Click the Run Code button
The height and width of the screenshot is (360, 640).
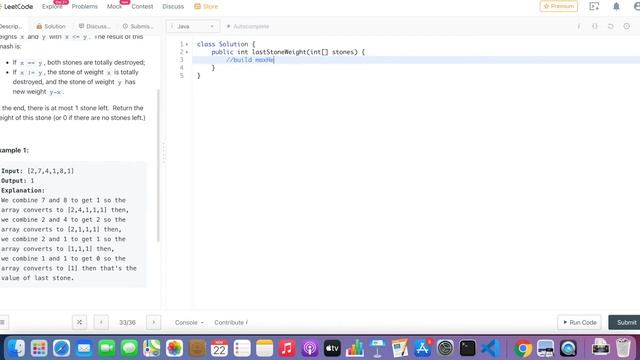579,322
